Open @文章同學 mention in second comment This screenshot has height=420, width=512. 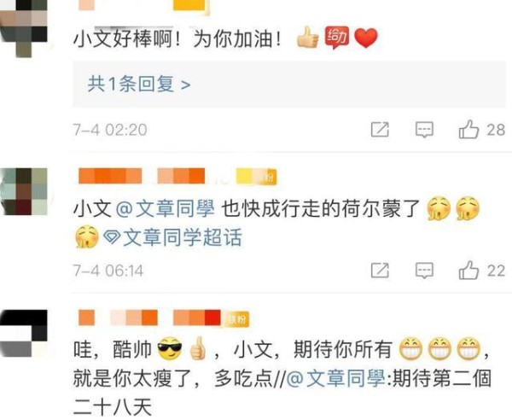pyautogui.click(x=166, y=208)
